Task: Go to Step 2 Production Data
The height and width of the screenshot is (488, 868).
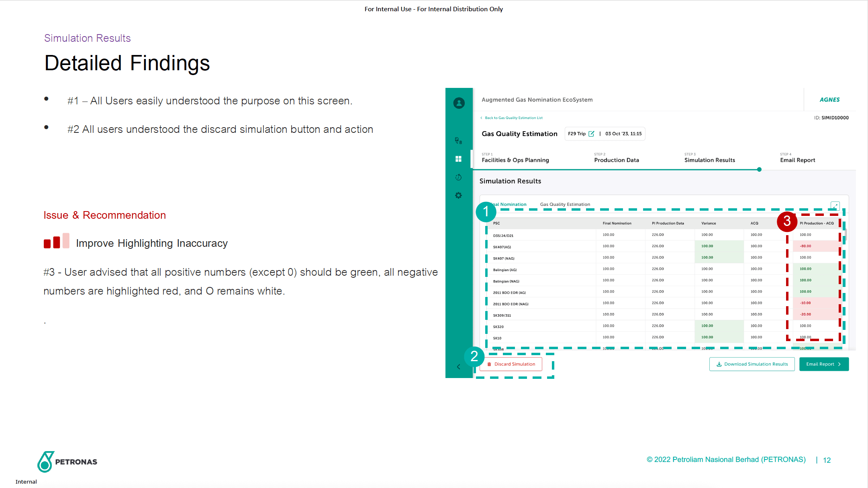Action: pos(616,160)
